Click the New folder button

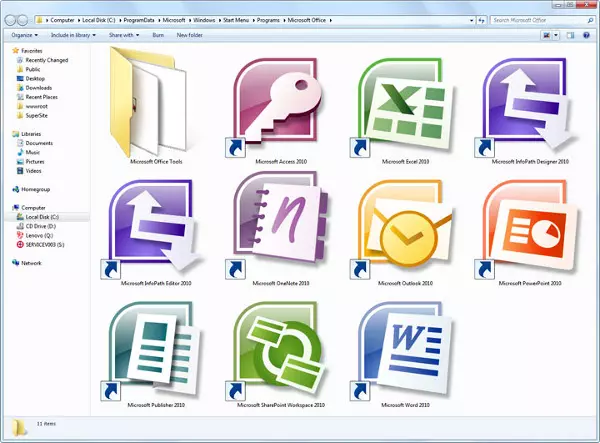tap(191, 35)
